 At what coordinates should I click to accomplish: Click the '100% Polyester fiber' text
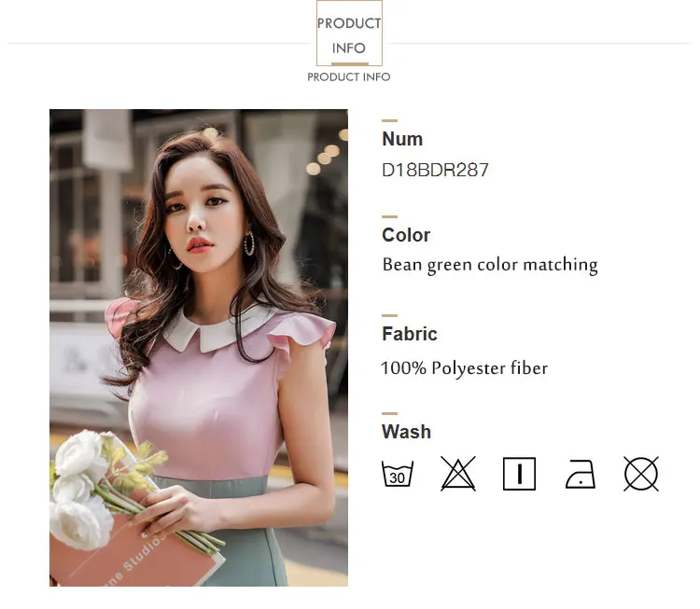pos(464,368)
